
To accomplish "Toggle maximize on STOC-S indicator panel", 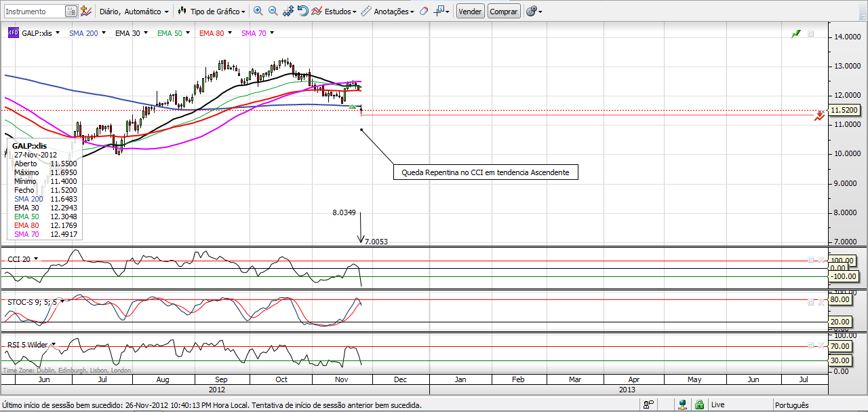I will click(x=810, y=303).
